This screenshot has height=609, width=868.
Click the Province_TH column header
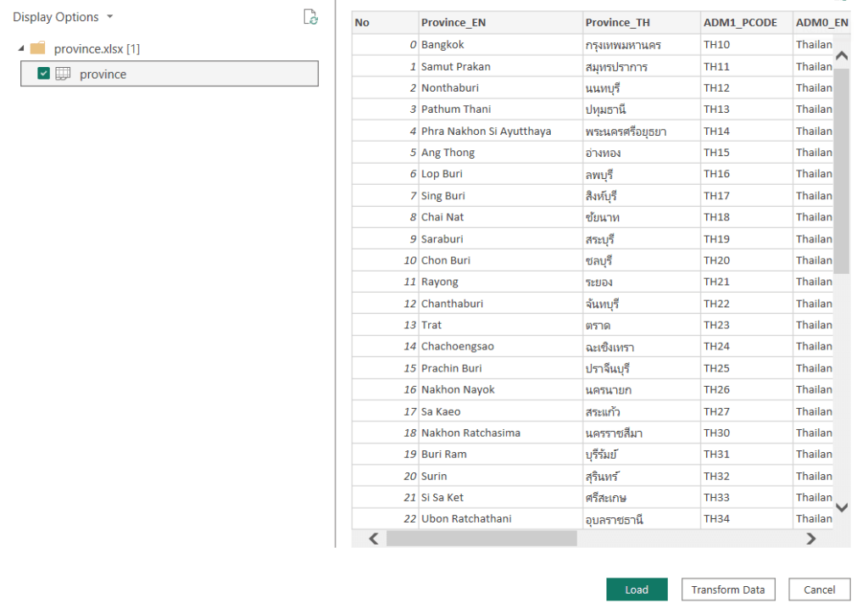617,23
